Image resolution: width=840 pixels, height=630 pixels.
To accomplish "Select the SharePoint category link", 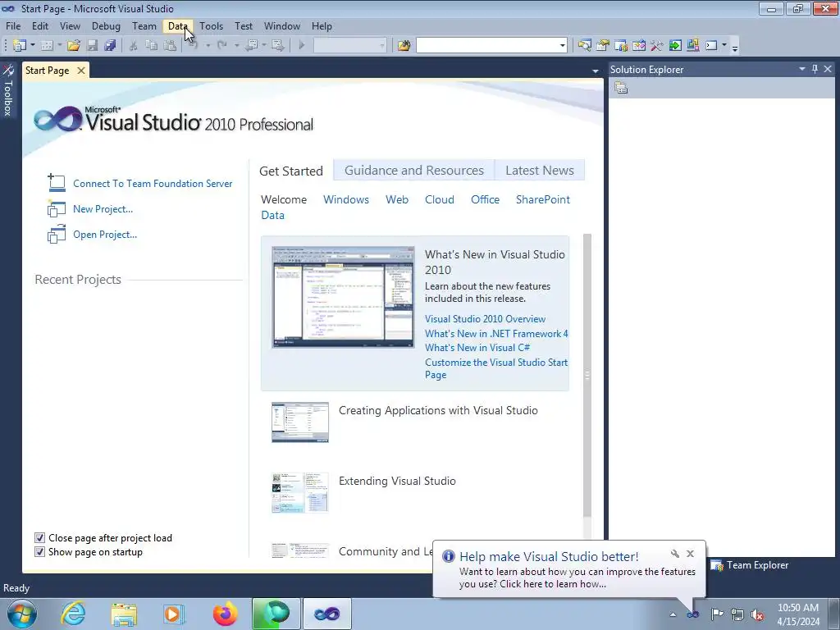I will coord(543,199).
